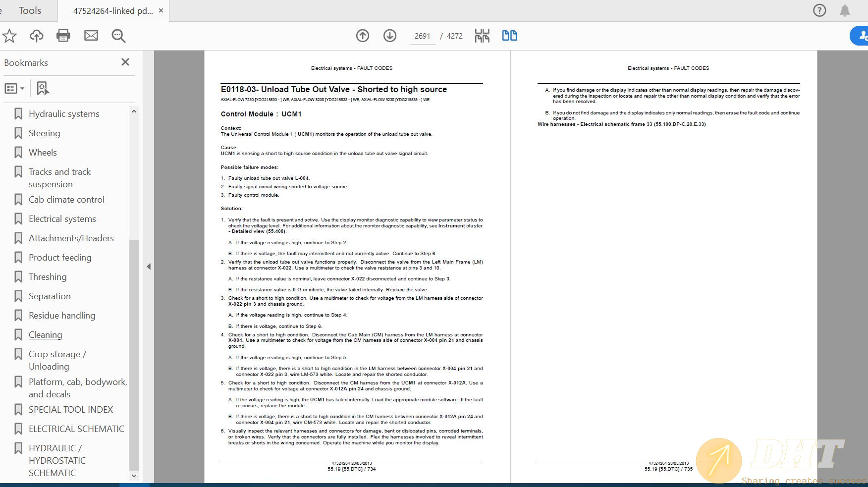Click bookmark icon beside SPECIAL TOOL INDEX

pyautogui.click(x=18, y=410)
